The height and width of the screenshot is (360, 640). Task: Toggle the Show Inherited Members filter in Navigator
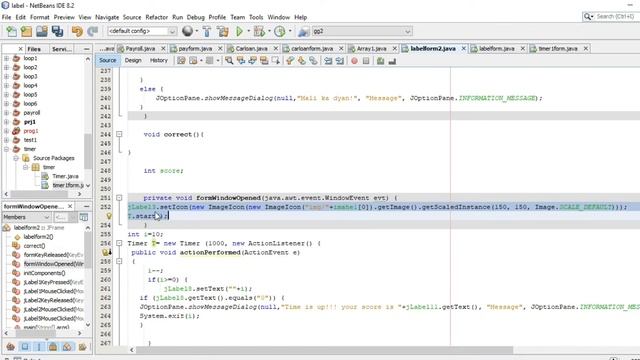click(x=11, y=347)
